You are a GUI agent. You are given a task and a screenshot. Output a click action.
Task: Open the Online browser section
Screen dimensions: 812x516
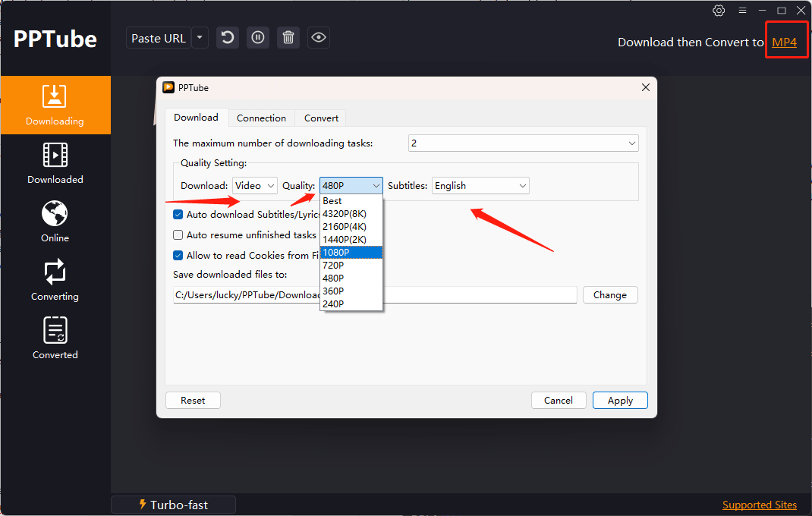pos(55,222)
